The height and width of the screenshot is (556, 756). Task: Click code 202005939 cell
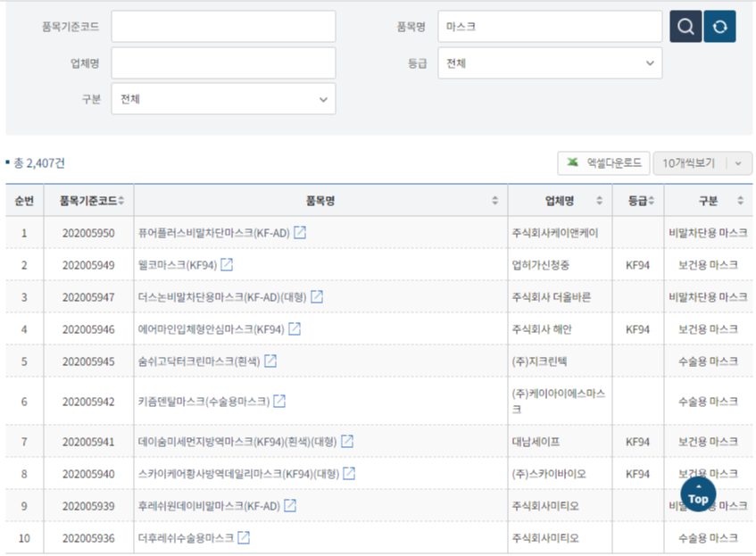88,506
